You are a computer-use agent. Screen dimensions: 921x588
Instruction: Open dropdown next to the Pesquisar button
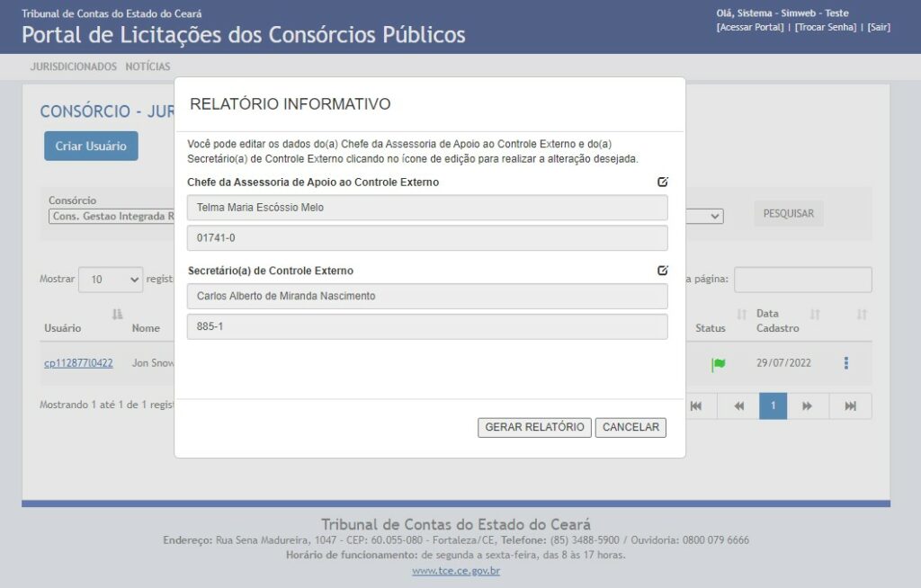pos(705,217)
